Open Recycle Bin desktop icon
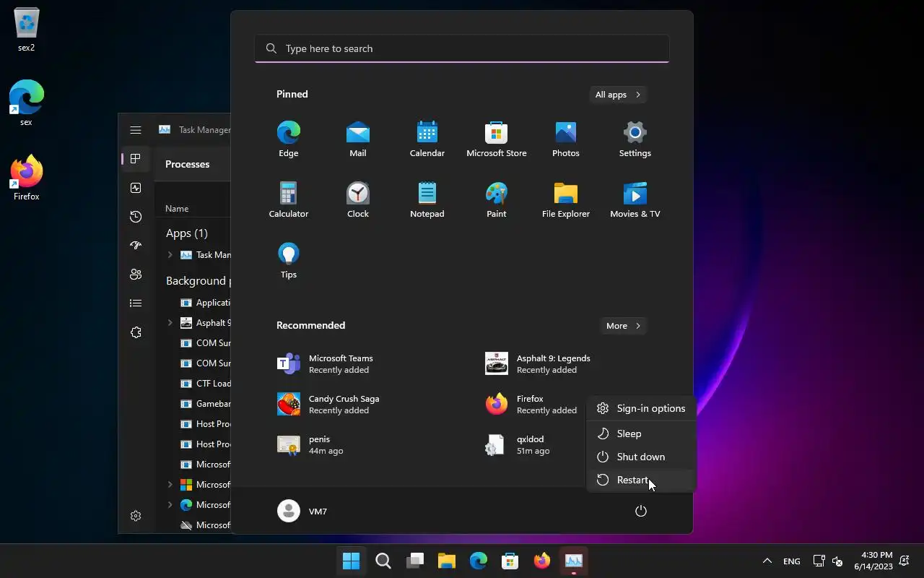This screenshot has width=924, height=578. coord(26,30)
